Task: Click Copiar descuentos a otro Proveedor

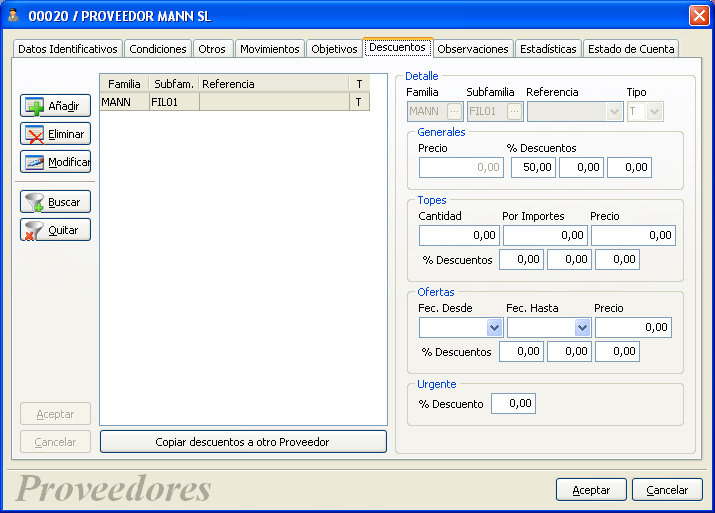Action: pyautogui.click(x=243, y=442)
